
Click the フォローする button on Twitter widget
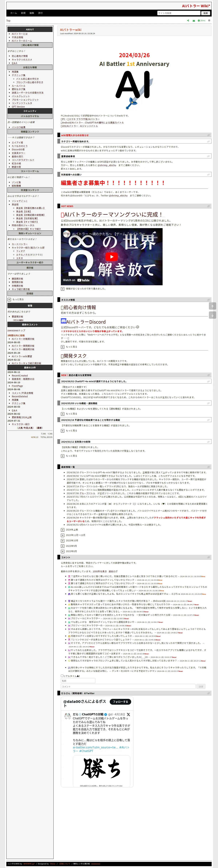[120, 702]
